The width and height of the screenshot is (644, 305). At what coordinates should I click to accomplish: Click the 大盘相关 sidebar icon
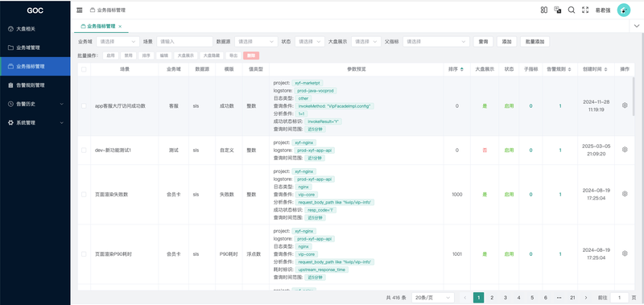coord(10,29)
